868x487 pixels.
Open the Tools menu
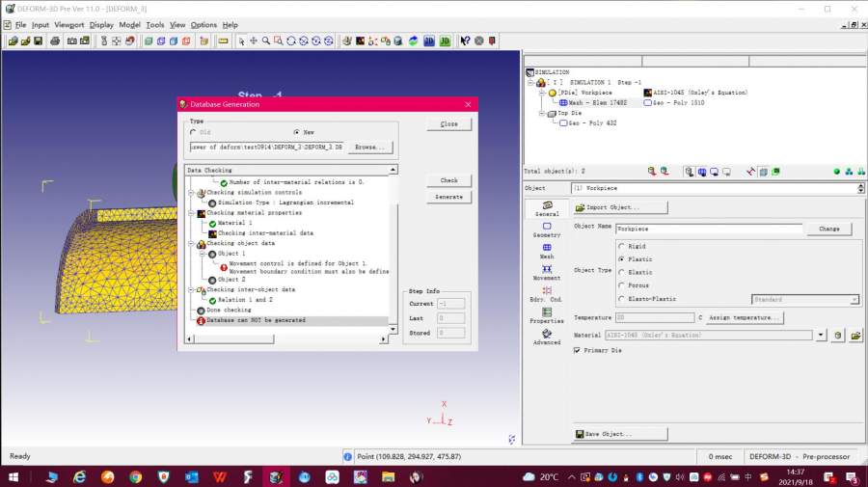coord(154,24)
